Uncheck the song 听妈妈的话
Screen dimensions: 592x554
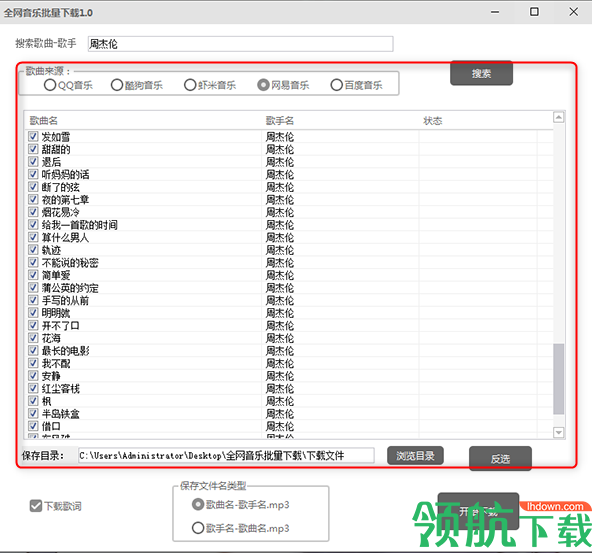(x=33, y=174)
